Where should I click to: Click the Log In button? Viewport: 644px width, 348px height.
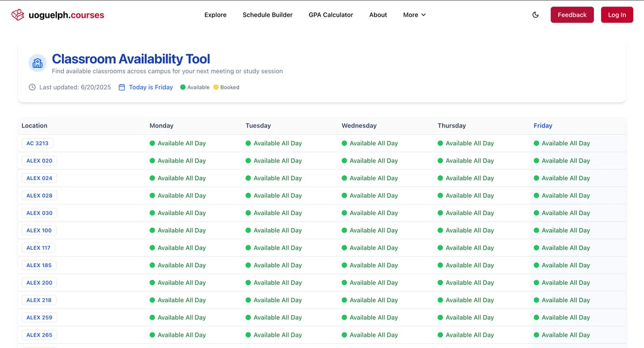617,15
